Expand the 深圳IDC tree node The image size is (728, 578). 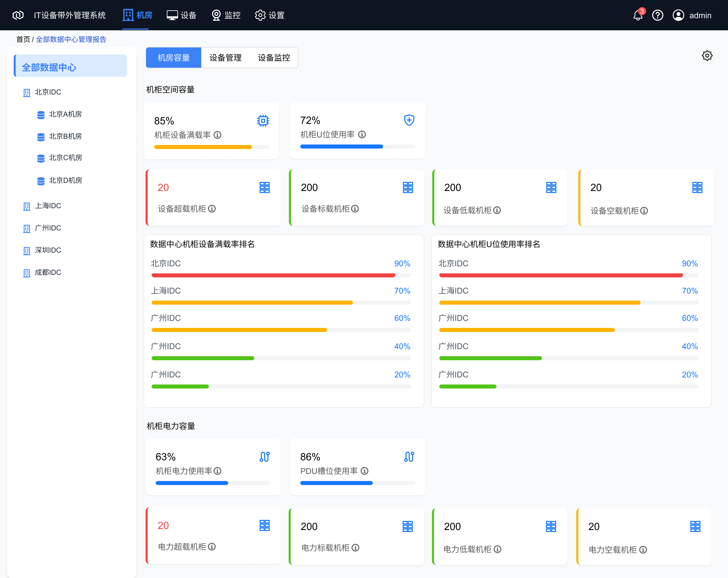pos(42,250)
